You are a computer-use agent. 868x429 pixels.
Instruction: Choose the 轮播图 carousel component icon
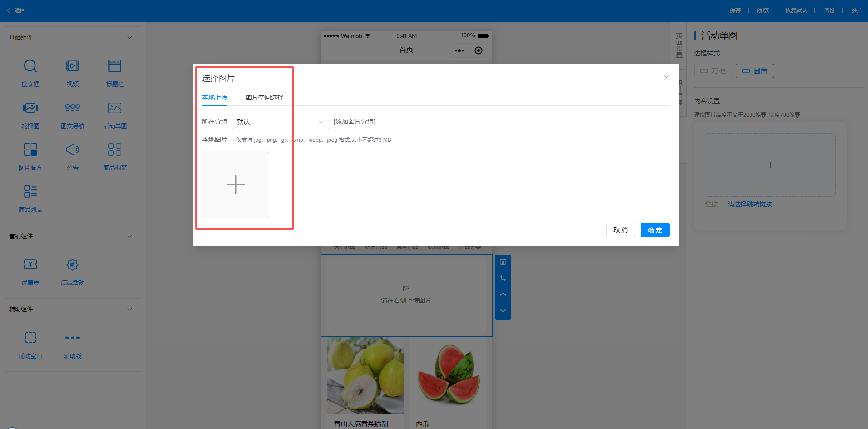pos(30,108)
